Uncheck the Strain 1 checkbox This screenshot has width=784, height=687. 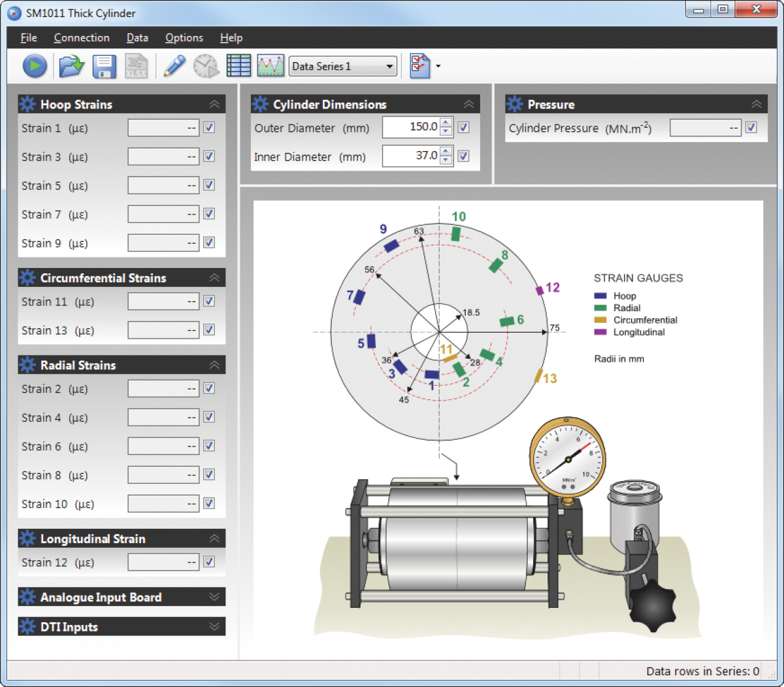[x=209, y=127]
